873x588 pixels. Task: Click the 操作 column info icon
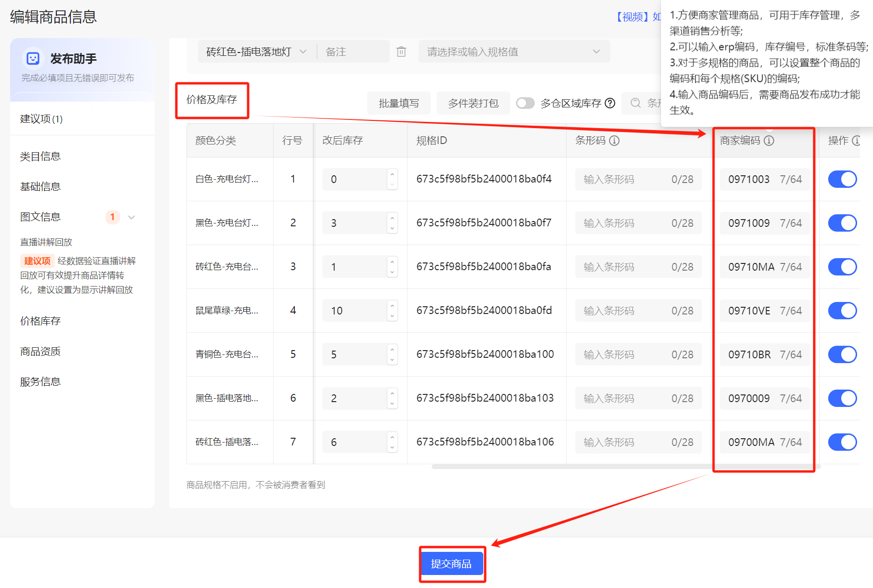coord(856,141)
